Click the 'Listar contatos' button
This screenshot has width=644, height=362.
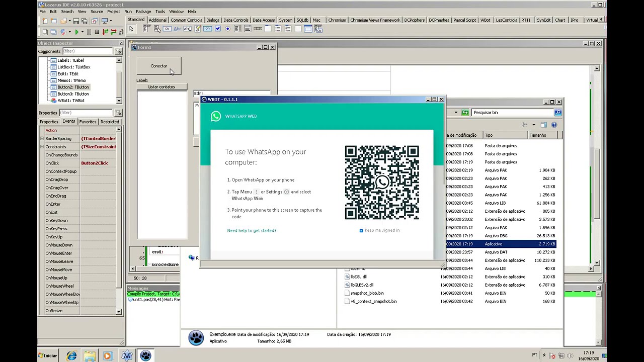tap(162, 87)
